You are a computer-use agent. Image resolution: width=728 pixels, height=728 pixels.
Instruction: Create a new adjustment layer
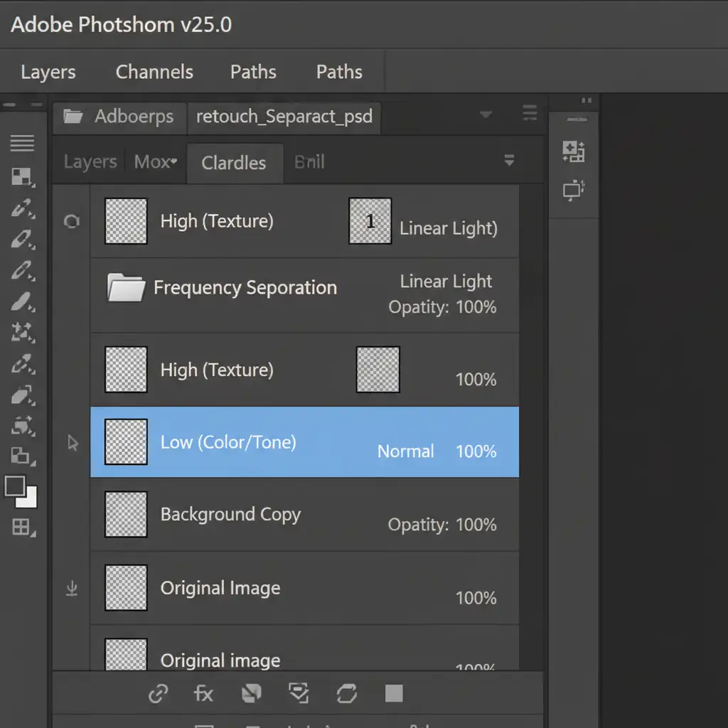click(x=299, y=693)
